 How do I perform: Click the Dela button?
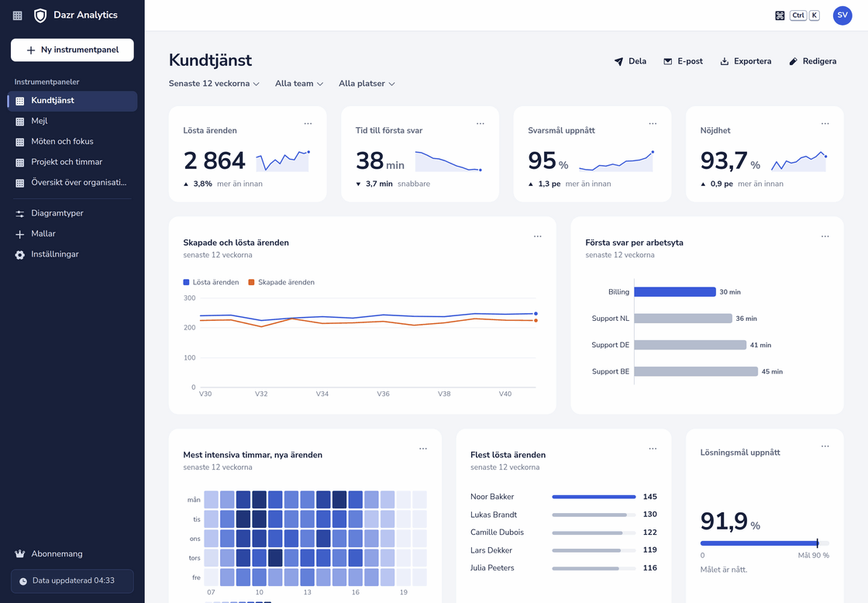[x=631, y=61]
